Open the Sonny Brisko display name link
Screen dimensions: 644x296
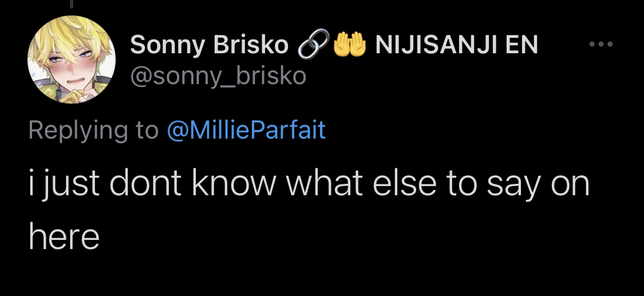click(x=209, y=45)
